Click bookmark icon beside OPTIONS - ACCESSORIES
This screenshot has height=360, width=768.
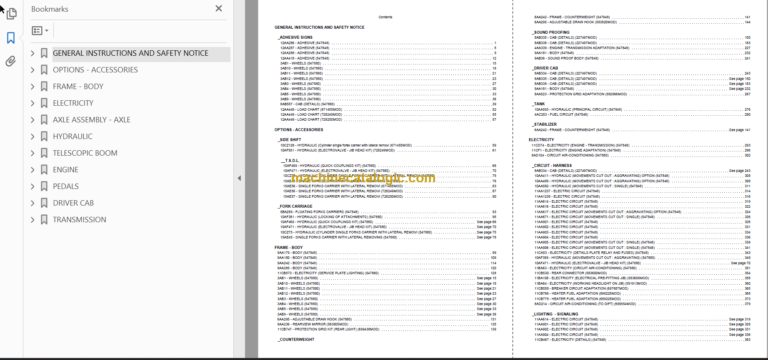click(44, 70)
